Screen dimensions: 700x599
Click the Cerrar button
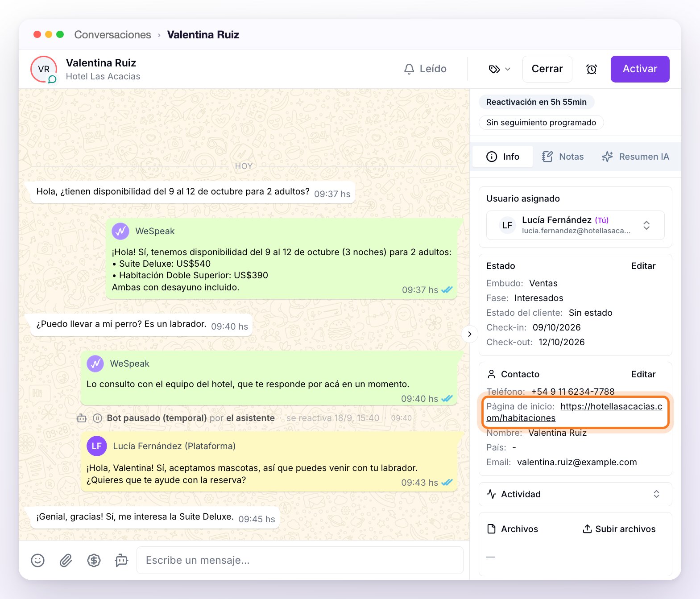pyautogui.click(x=547, y=69)
